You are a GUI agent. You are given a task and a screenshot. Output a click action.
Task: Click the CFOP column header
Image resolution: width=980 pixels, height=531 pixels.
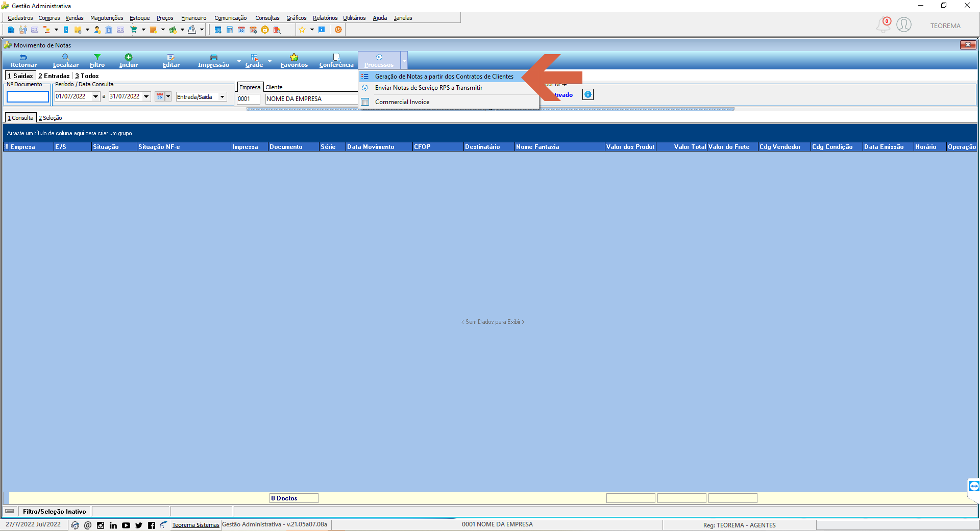click(438, 147)
